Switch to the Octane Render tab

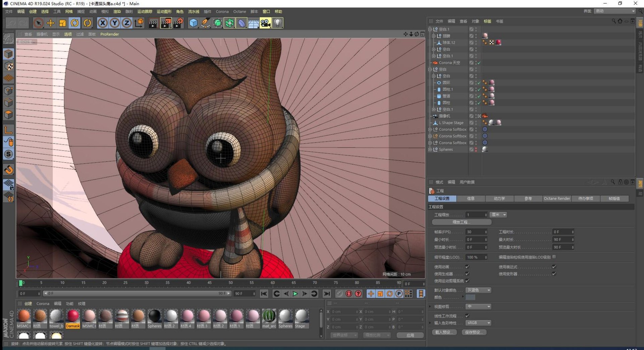pyautogui.click(x=557, y=198)
